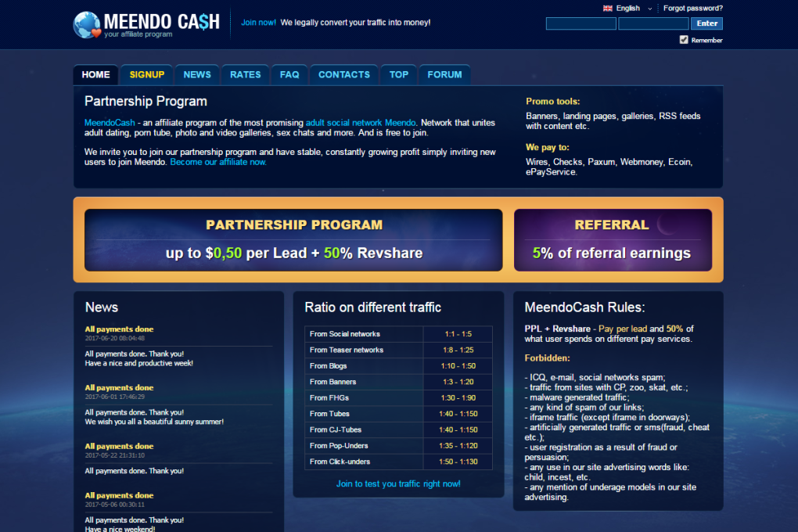Image resolution: width=798 pixels, height=532 pixels.
Task: Click the Partnership Program banner
Action: (293, 240)
